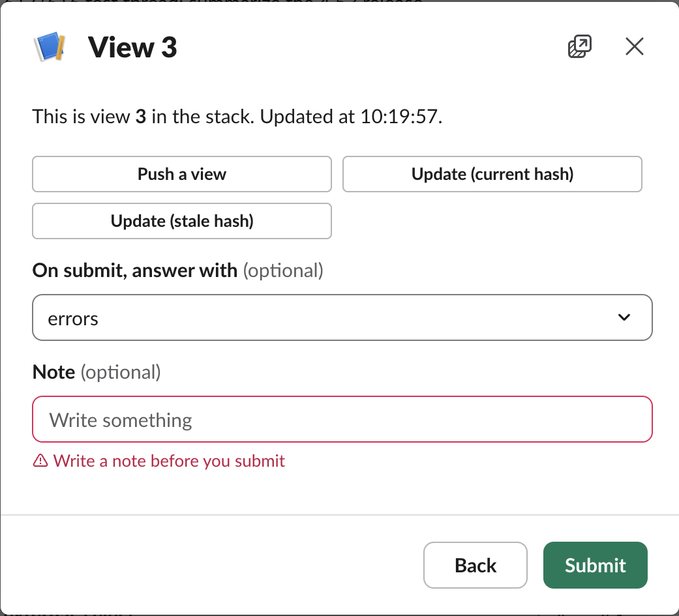This screenshot has width=679, height=616.
Task: Click Update (current hash) button
Action: tap(492, 174)
